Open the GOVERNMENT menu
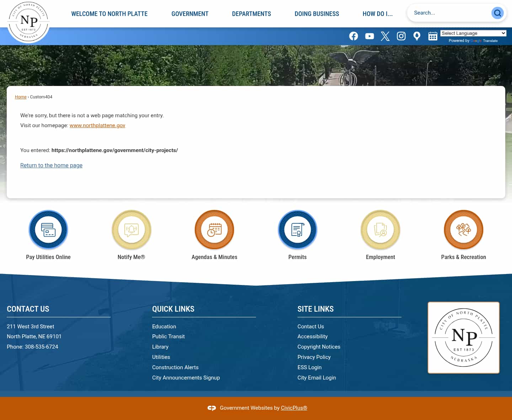512x420 pixels. point(190,14)
